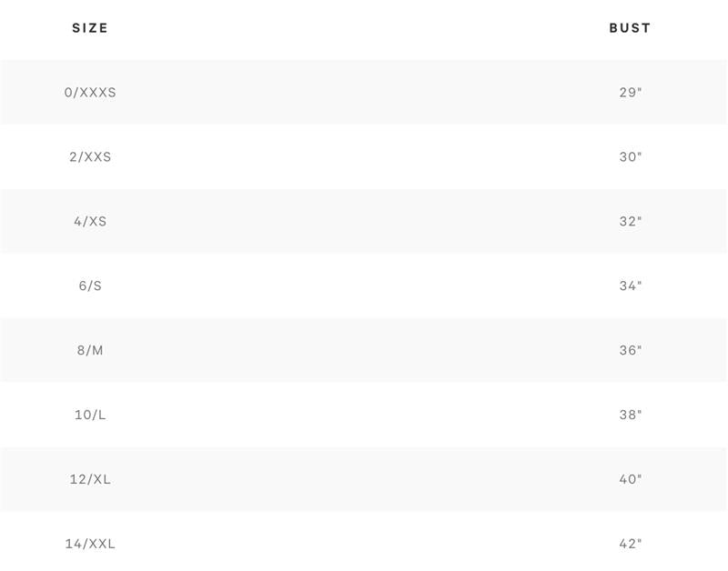Click the 36" bust measurement
The height and width of the screenshot is (571, 728).
coord(631,351)
